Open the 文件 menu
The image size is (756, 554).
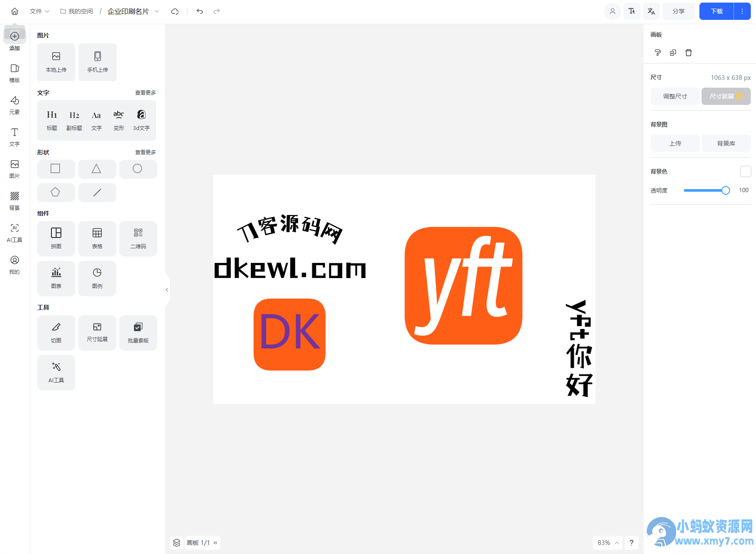pyautogui.click(x=39, y=11)
